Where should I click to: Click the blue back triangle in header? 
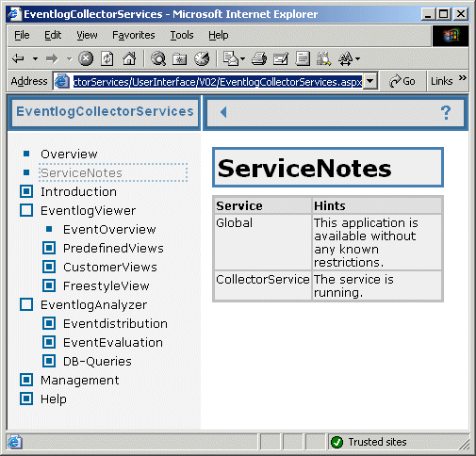pos(223,112)
